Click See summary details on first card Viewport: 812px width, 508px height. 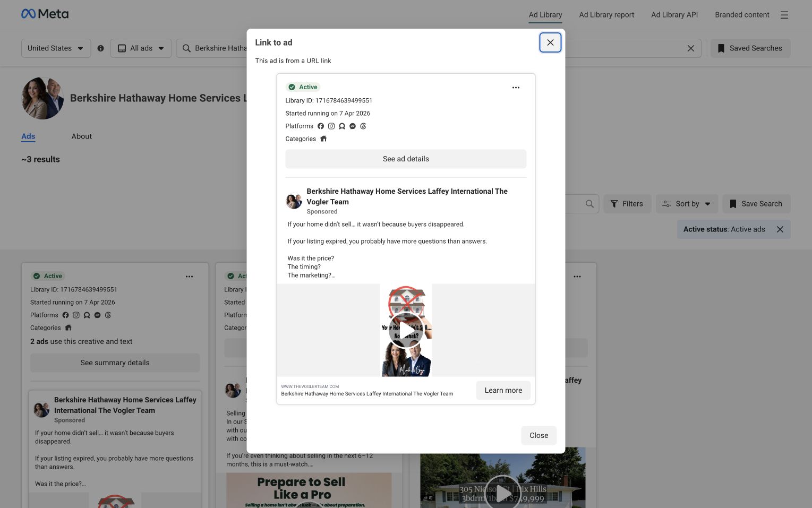point(115,363)
